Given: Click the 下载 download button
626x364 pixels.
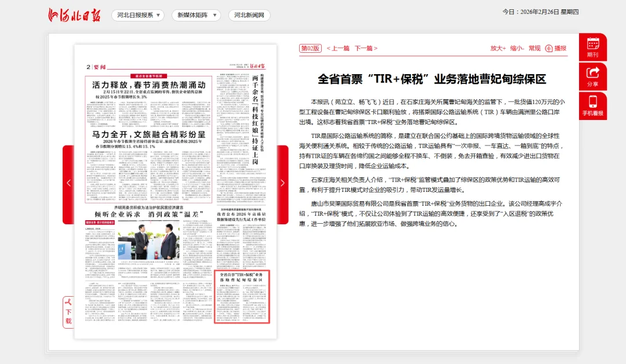Looking at the screenshot, I should [68, 312].
